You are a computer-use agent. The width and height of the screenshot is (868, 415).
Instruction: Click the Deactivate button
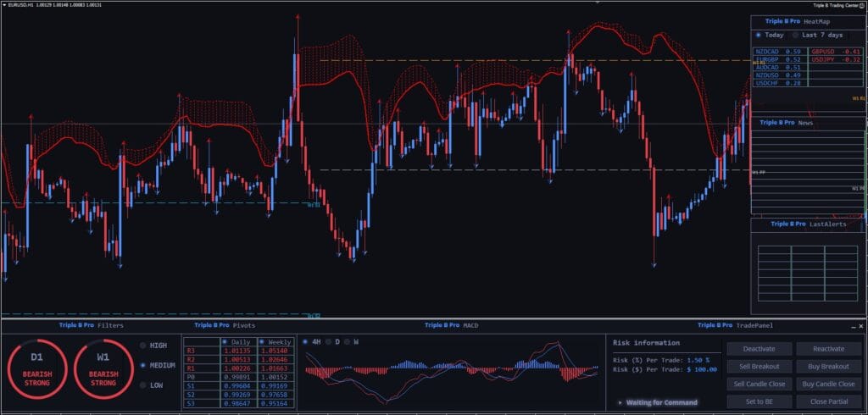(x=759, y=349)
